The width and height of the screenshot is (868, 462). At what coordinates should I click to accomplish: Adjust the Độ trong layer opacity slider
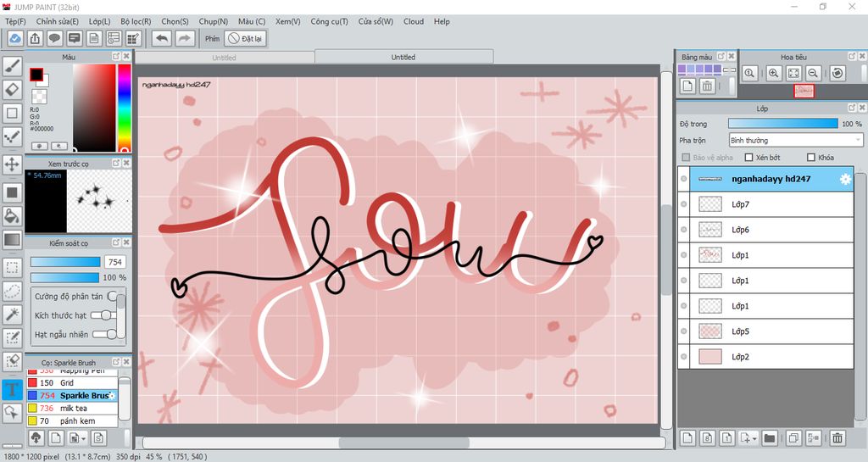(782, 124)
